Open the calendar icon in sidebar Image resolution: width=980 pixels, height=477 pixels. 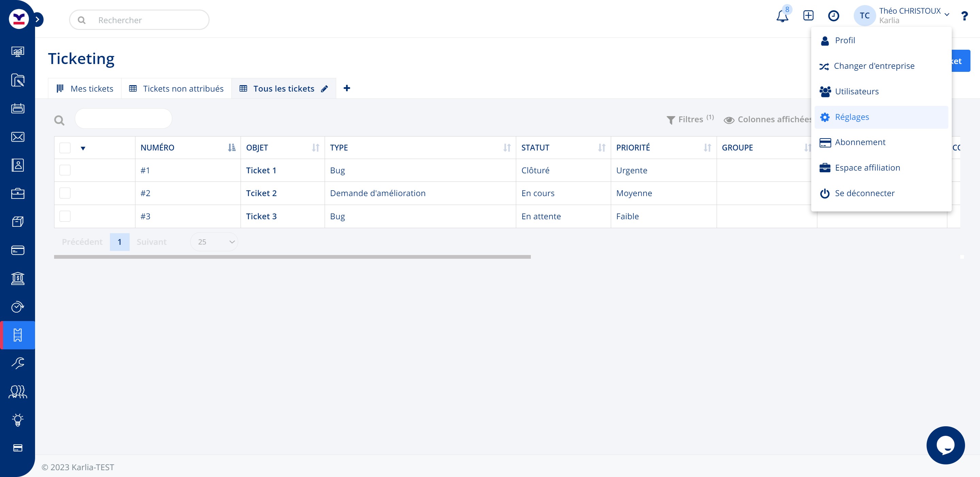(x=17, y=109)
